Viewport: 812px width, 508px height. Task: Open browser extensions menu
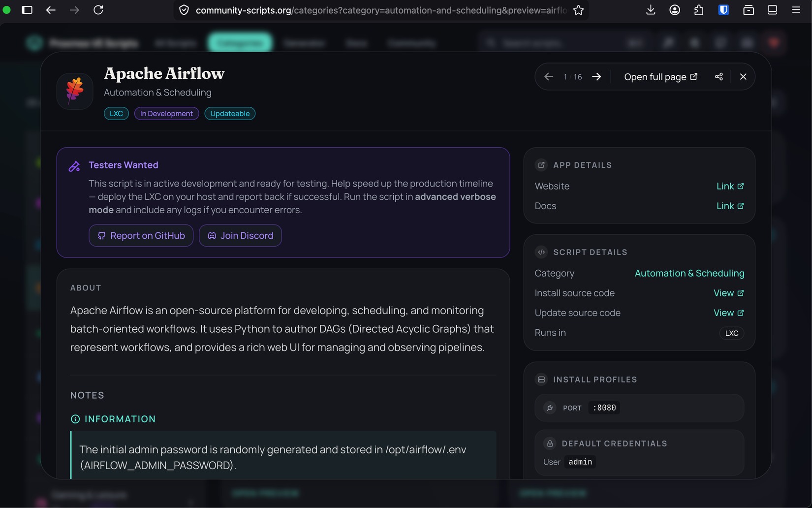tap(699, 10)
